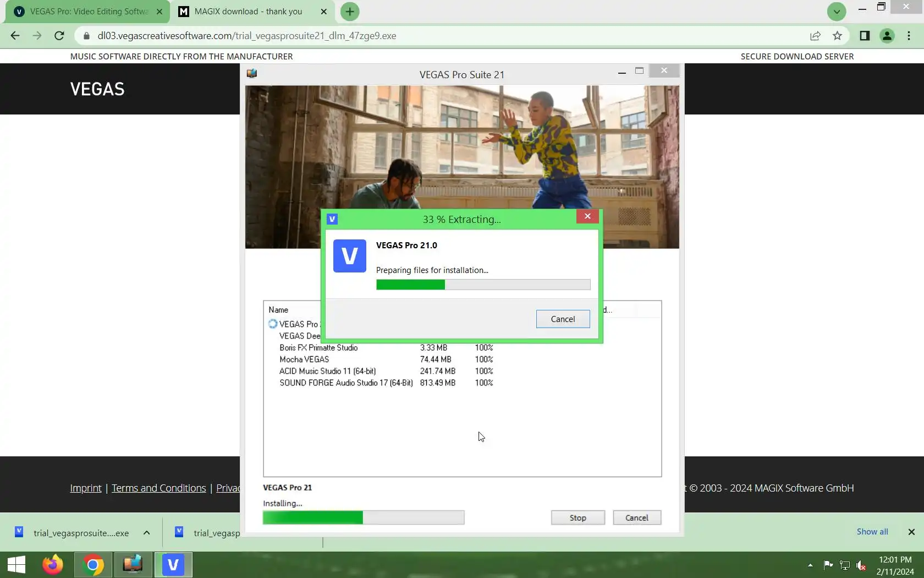924x578 pixels.
Task: Bookmark this page with star icon
Action: click(x=837, y=36)
